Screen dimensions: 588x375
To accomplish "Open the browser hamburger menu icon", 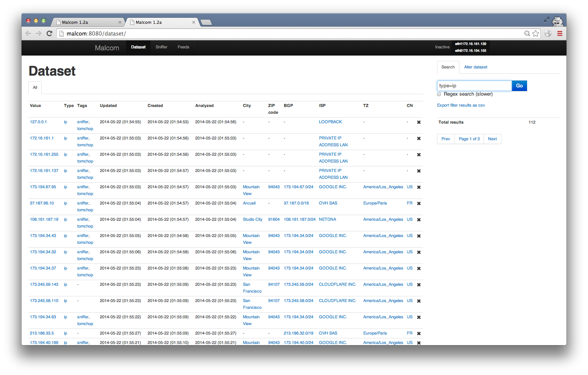I will [x=560, y=33].
